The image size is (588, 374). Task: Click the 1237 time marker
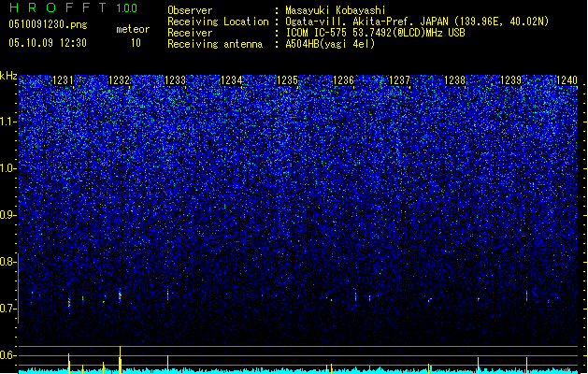(x=400, y=80)
